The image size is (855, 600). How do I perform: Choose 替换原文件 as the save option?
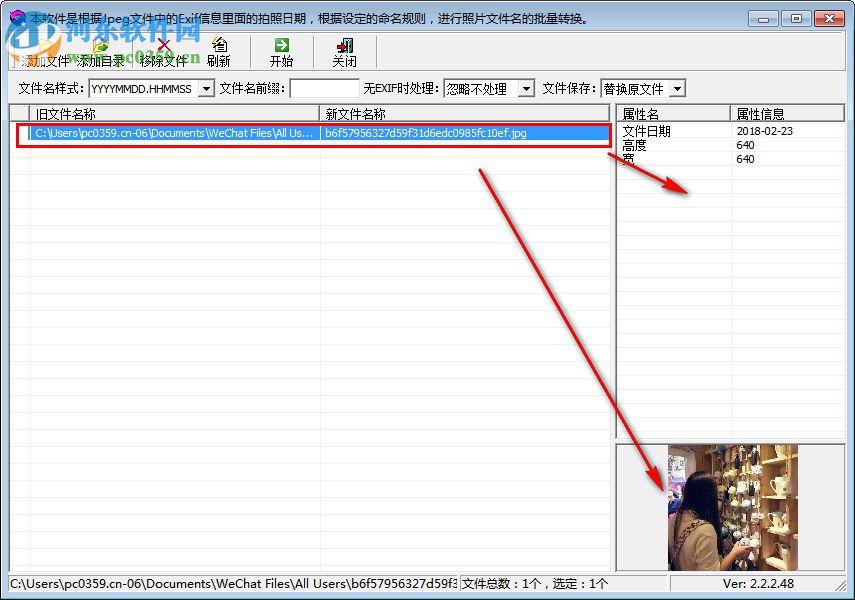635,88
